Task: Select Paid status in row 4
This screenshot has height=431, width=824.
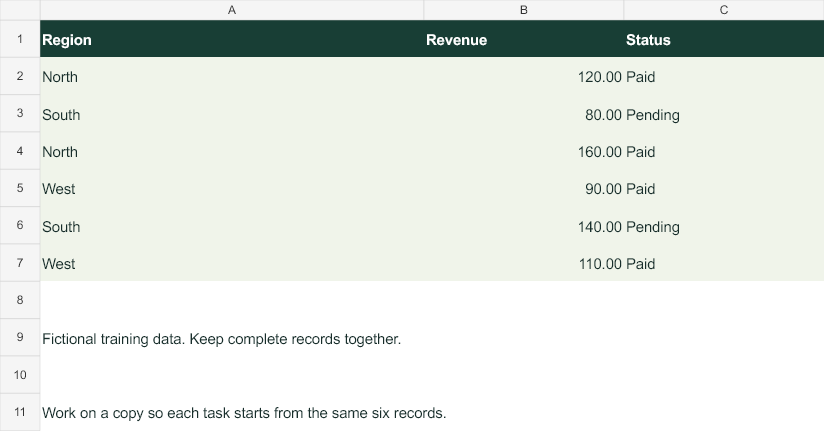Action: [724, 151]
